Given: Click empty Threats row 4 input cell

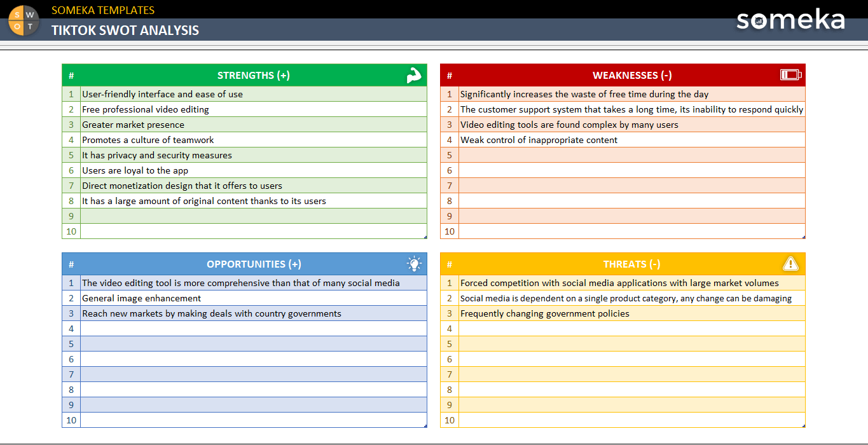Looking at the screenshot, I should [632, 329].
